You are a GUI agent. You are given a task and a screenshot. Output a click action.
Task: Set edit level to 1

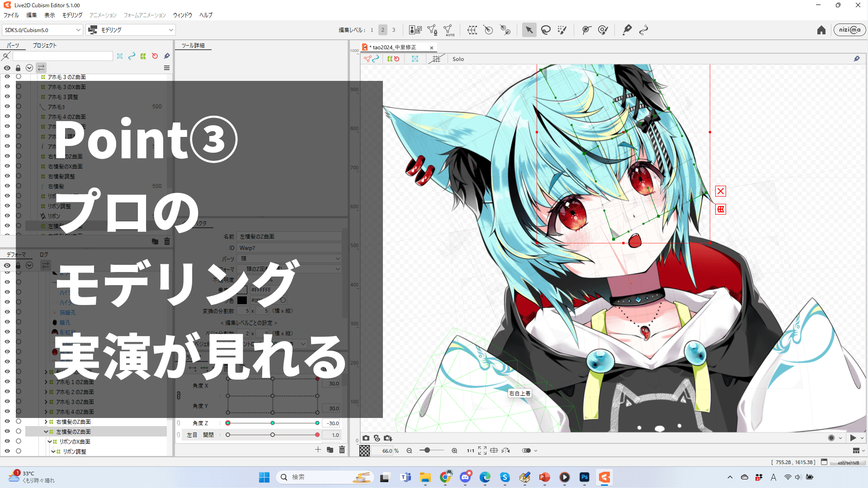pyautogui.click(x=372, y=30)
